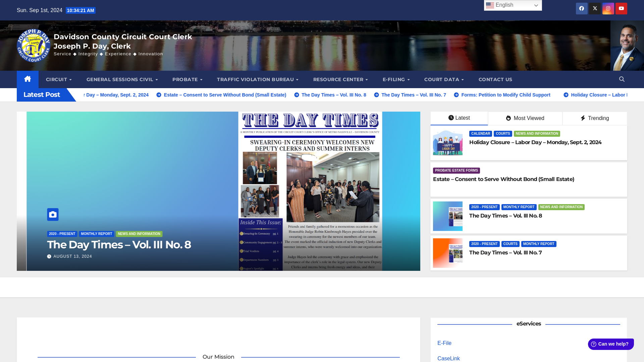Expand the Court Data menu
Image resolution: width=644 pixels, height=362 pixels.
click(x=444, y=79)
